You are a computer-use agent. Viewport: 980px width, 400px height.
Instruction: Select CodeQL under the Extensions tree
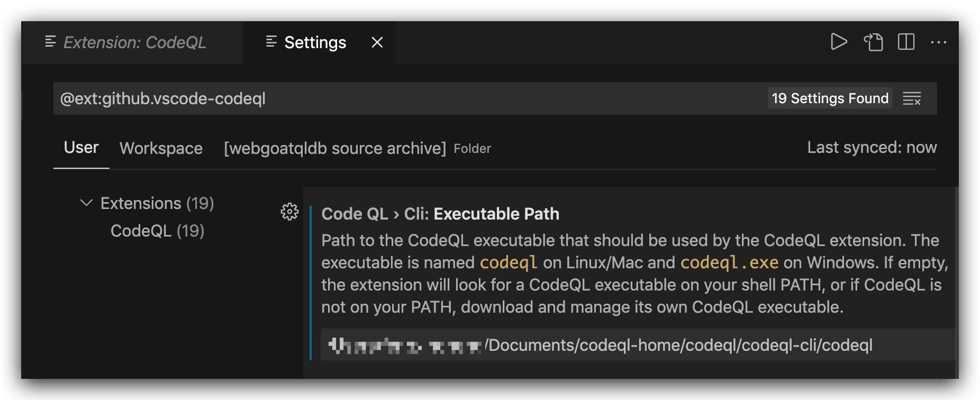pyautogui.click(x=157, y=230)
